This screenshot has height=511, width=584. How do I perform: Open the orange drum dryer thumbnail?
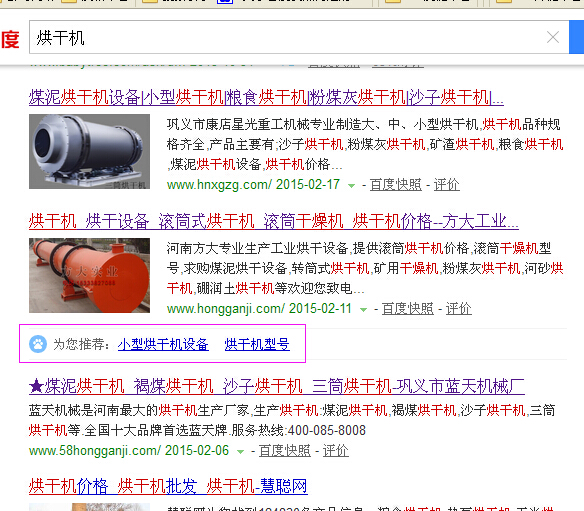89,275
